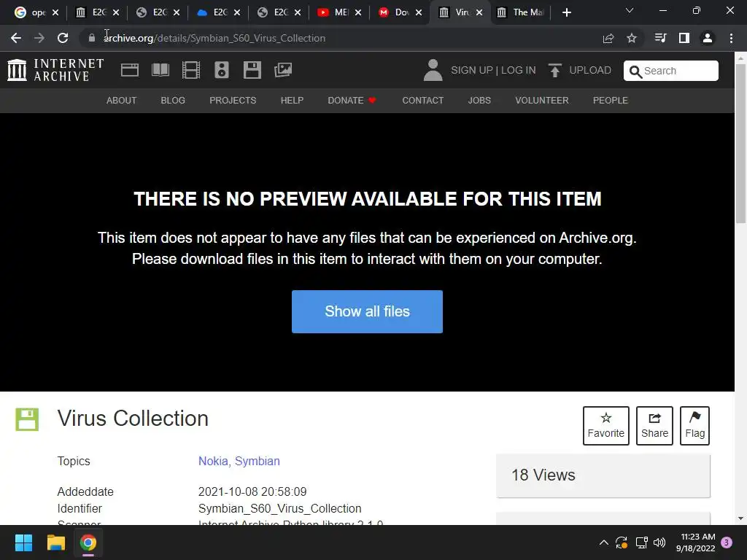The height and width of the screenshot is (560, 747).
Task: Open the clock showing 11:23 AM
Action: (695, 542)
